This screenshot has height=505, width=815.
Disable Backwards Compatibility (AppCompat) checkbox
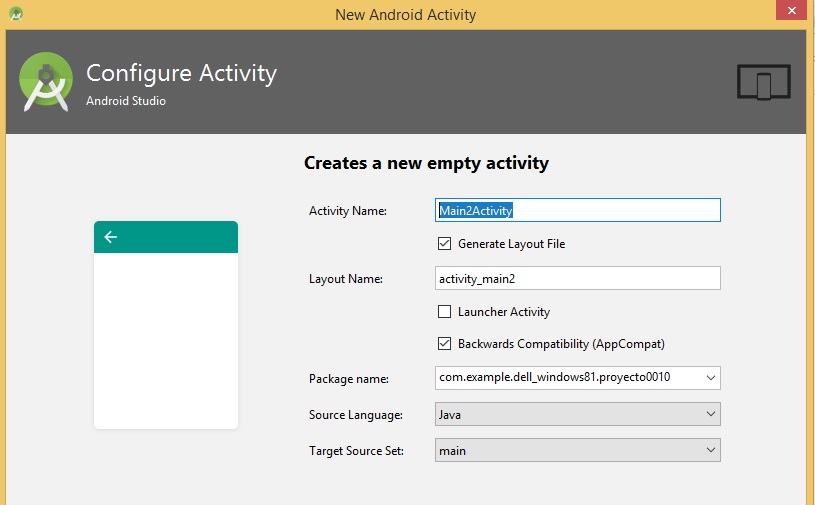click(445, 344)
